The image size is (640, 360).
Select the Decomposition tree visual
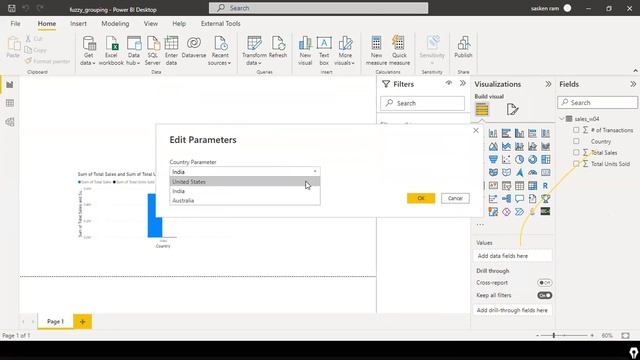point(506,199)
